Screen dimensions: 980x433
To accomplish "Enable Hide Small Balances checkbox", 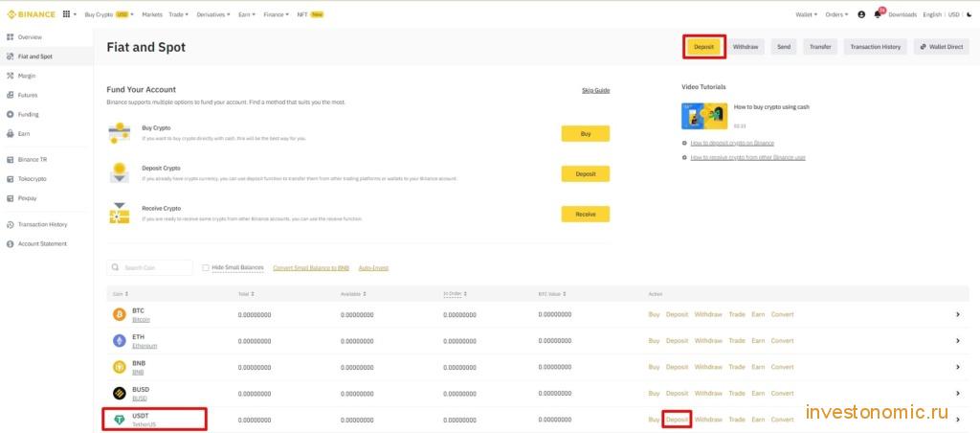I will (205, 268).
